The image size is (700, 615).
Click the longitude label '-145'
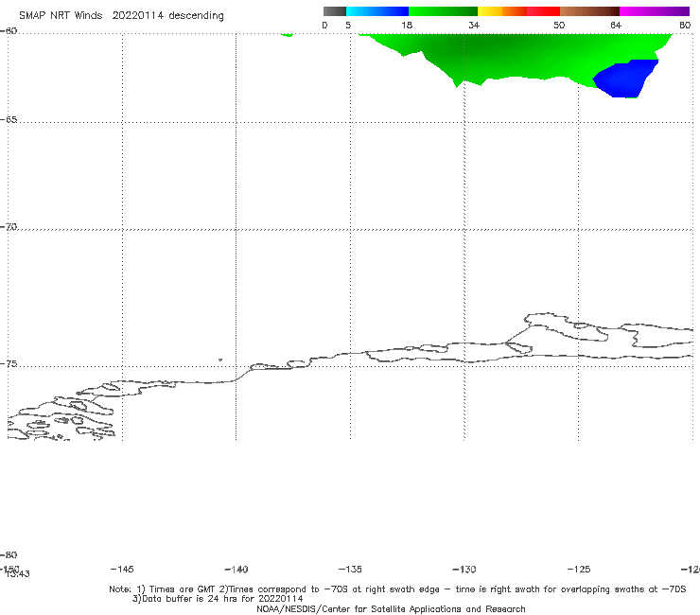tap(122, 569)
